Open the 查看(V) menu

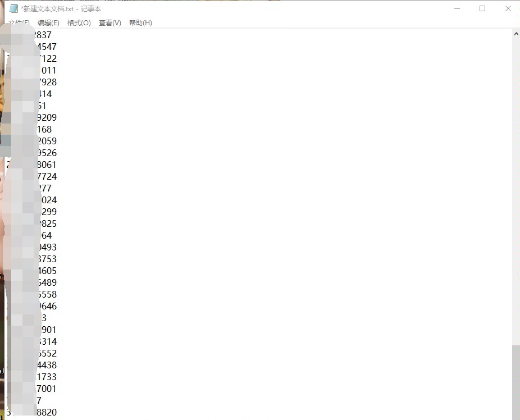coord(110,23)
